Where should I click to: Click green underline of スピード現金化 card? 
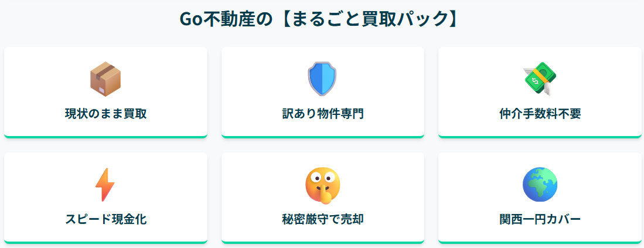[x=105, y=242]
